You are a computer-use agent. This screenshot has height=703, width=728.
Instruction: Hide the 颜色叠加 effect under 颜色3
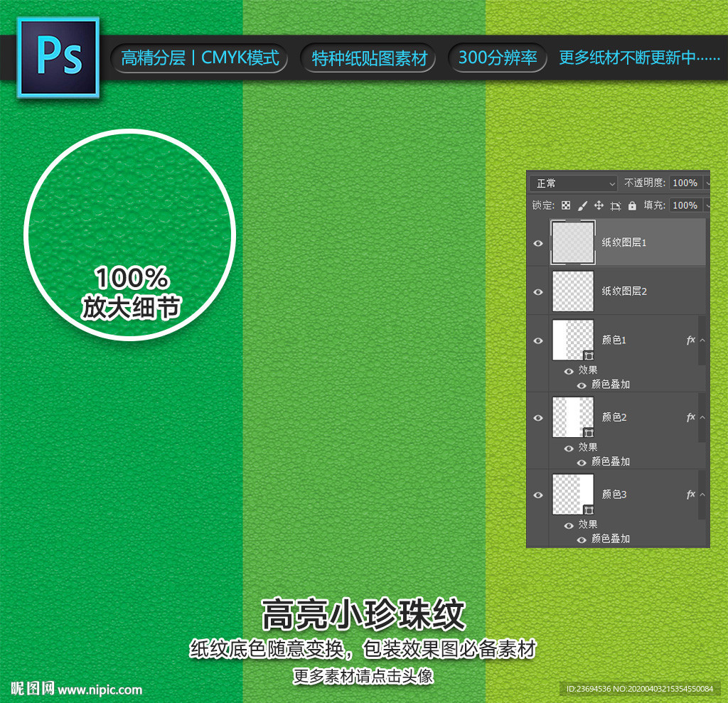(582, 540)
